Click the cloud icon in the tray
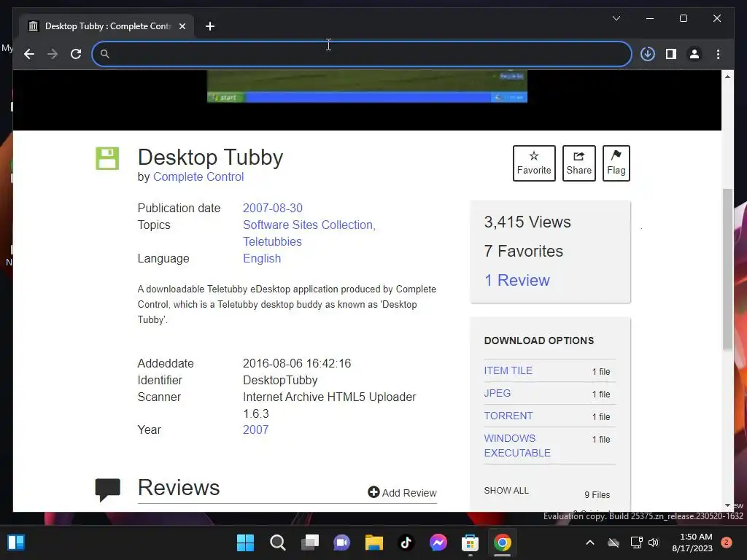 click(x=614, y=542)
